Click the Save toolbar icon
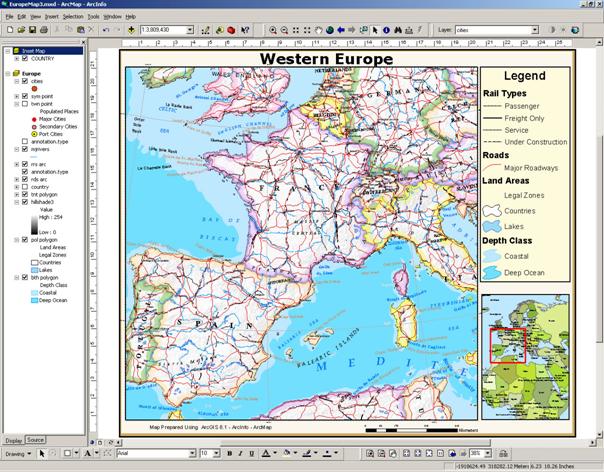The width and height of the screenshot is (604, 472). [31, 31]
